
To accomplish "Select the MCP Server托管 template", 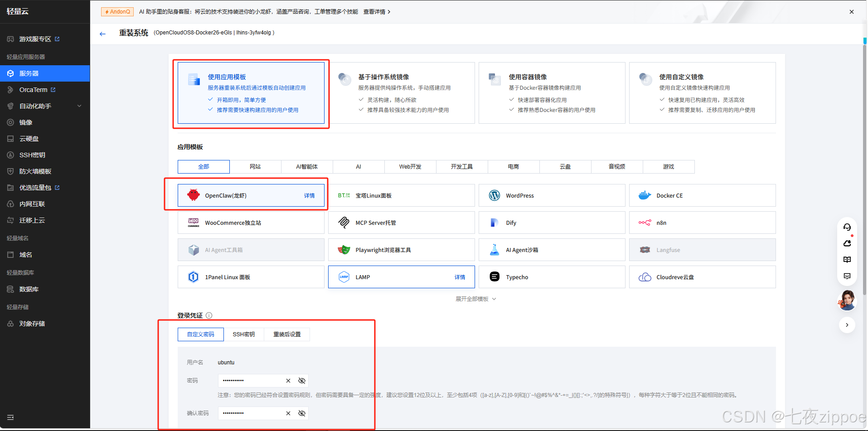I will (402, 223).
